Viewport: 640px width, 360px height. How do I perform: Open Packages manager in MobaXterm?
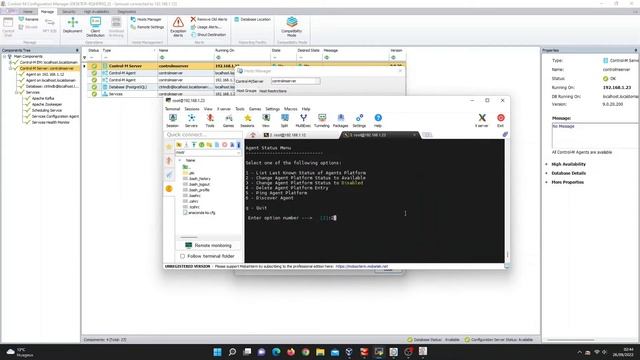pyautogui.click(x=340, y=120)
